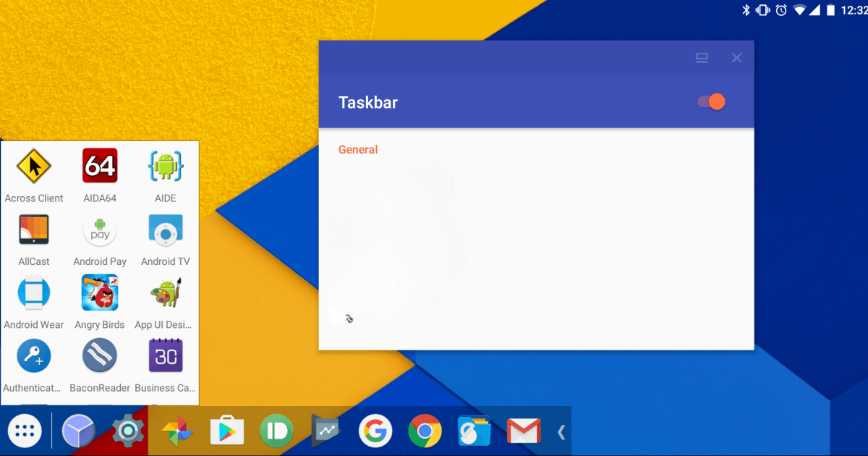Open BaconReader from the app drawer
The height and width of the screenshot is (456, 868).
(99, 355)
